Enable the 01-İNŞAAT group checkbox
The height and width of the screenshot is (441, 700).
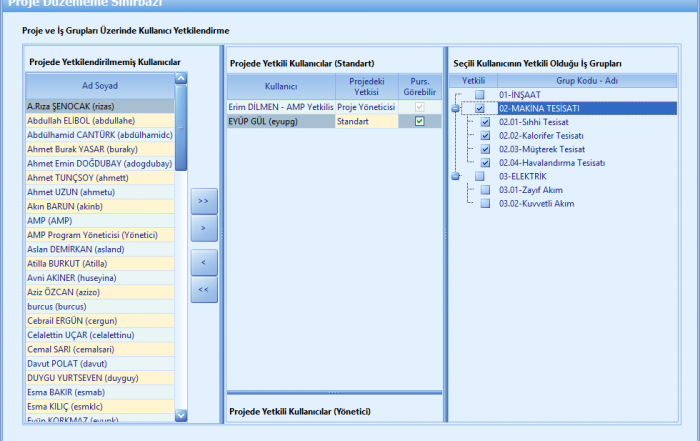coord(480,95)
